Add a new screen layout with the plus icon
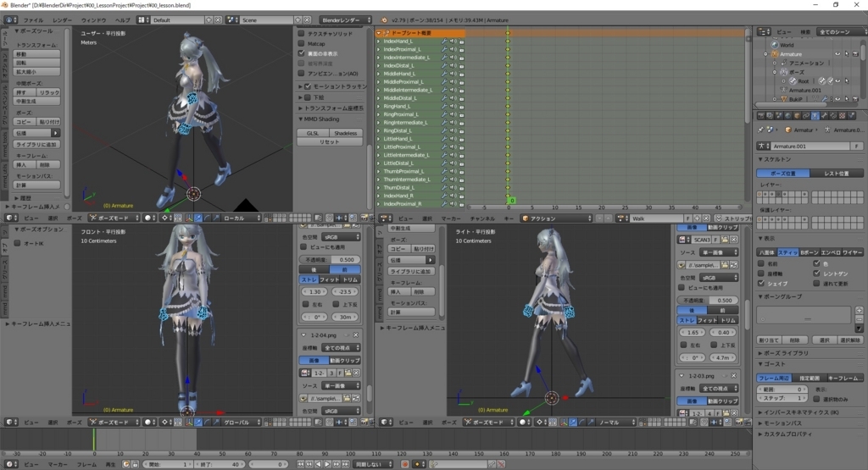The height and width of the screenshot is (470, 868). pos(209,20)
